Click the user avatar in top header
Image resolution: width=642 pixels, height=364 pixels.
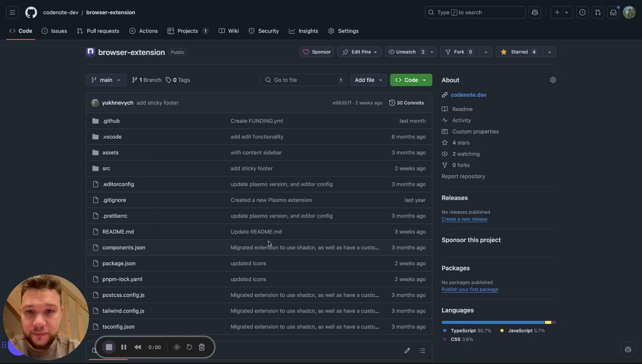click(x=629, y=13)
